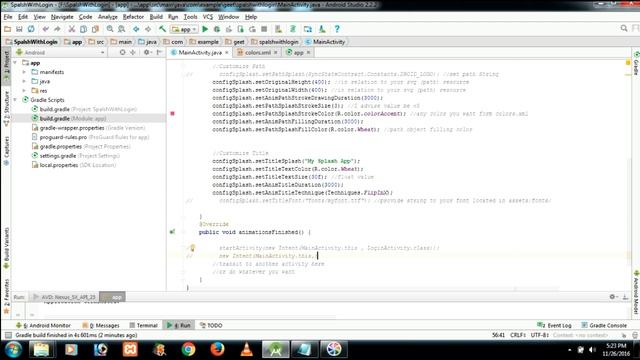Screen dimensions: 640x360
Task: Open the Navigate menu
Action: click(x=62, y=17)
